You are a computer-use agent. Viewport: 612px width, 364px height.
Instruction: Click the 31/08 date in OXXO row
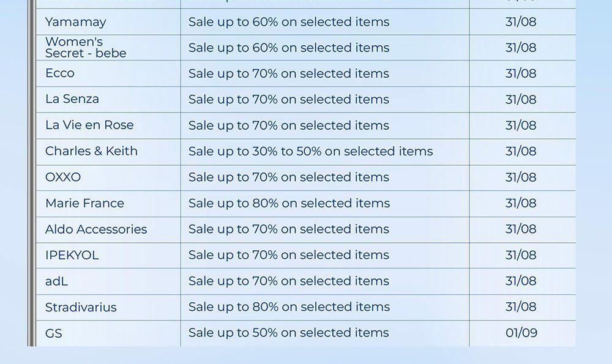pyautogui.click(x=521, y=177)
